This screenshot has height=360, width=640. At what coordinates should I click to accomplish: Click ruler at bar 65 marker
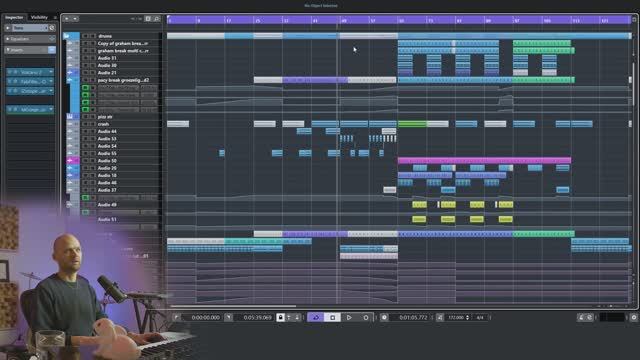click(401, 20)
